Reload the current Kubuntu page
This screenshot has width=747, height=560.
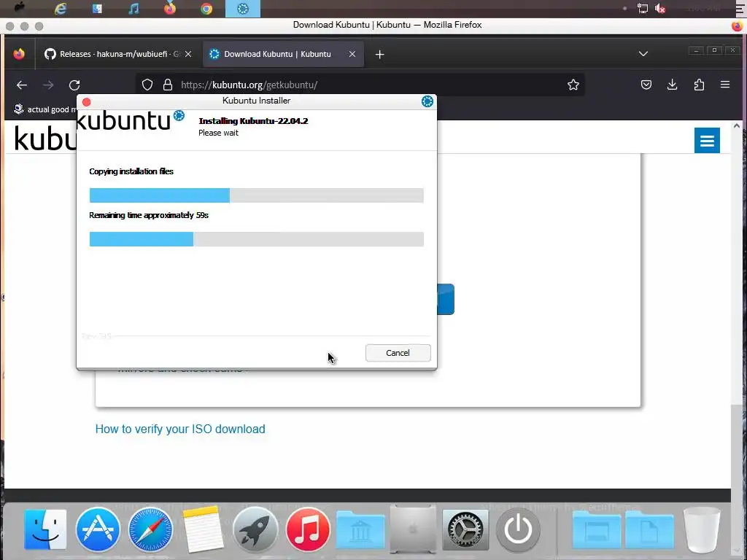coord(74,85)
